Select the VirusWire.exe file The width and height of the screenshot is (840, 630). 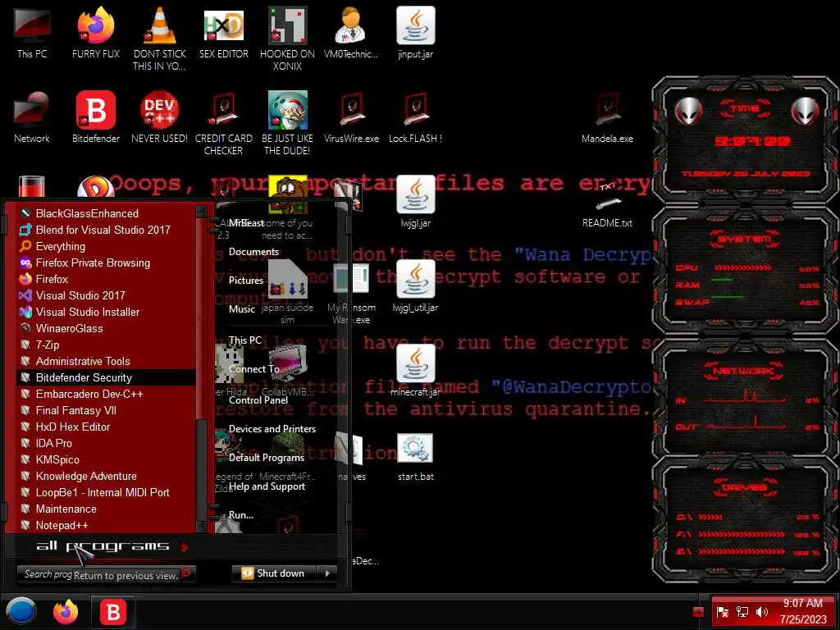point(351,116)
